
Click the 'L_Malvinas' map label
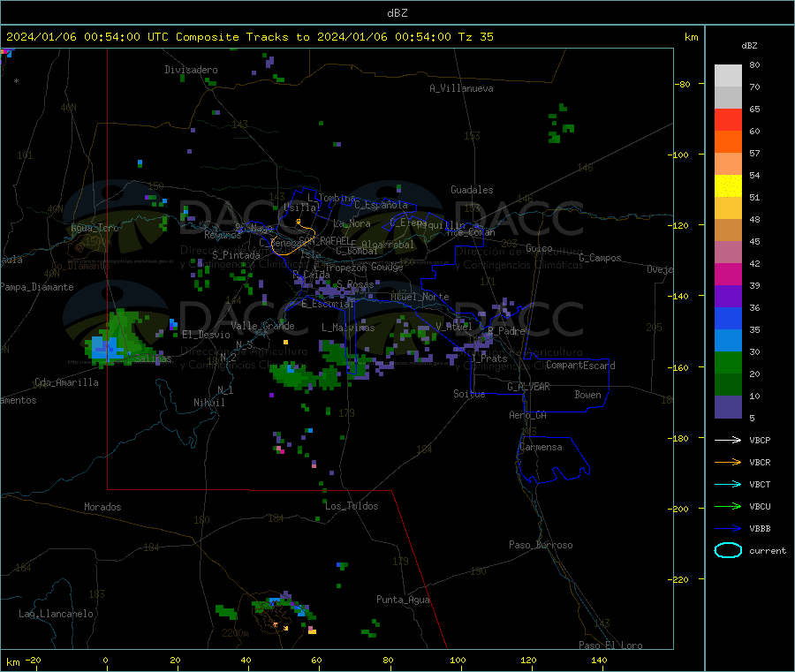tap(348, 328)
